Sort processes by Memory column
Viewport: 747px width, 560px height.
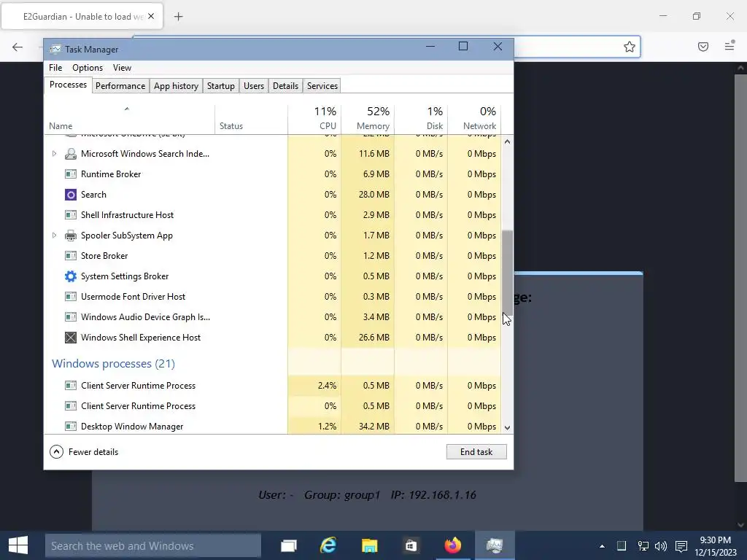coord(368,119)
